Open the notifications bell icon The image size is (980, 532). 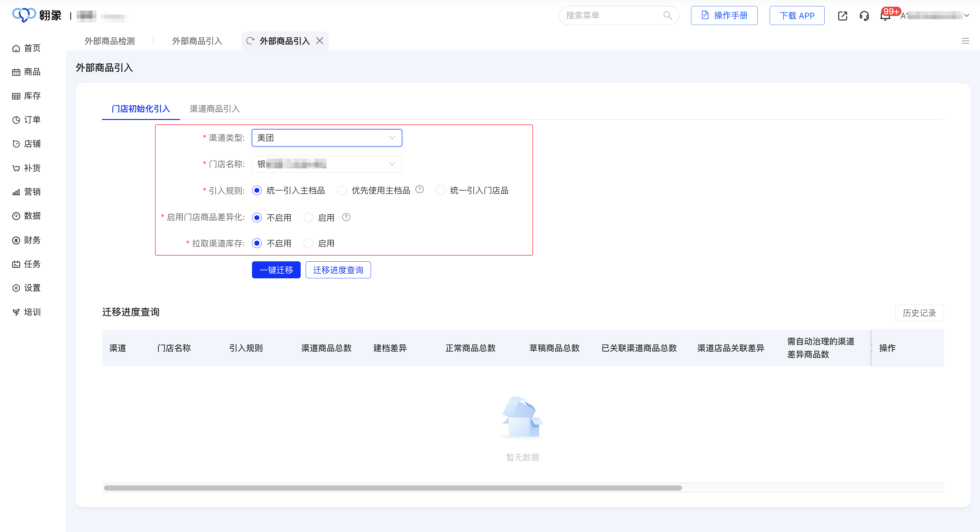(x=885, y=16)
